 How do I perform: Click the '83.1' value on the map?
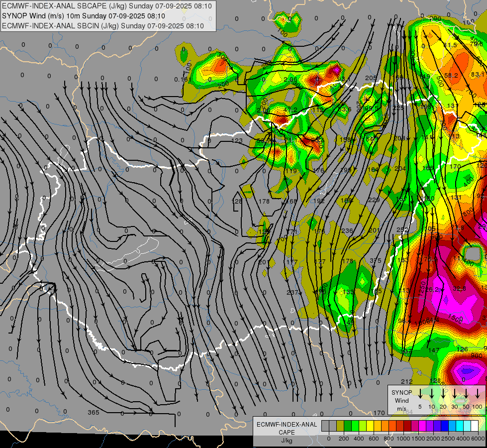pyautogui.click(x=478, y=74)
